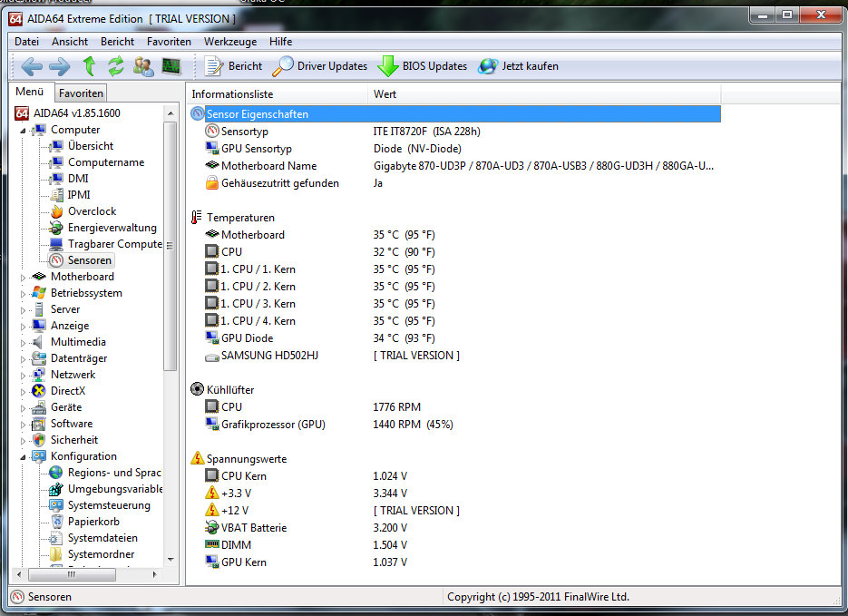Open the users manager toolbar icon
848x616 pixels.
tap(144, 66)
